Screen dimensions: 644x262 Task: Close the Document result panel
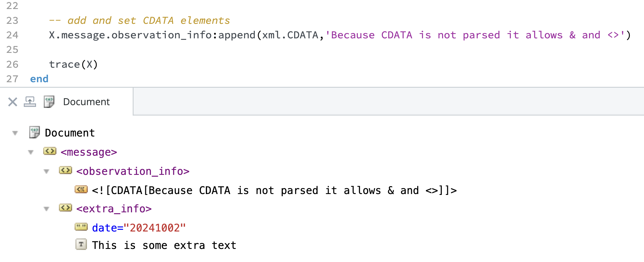coord(12,102)
